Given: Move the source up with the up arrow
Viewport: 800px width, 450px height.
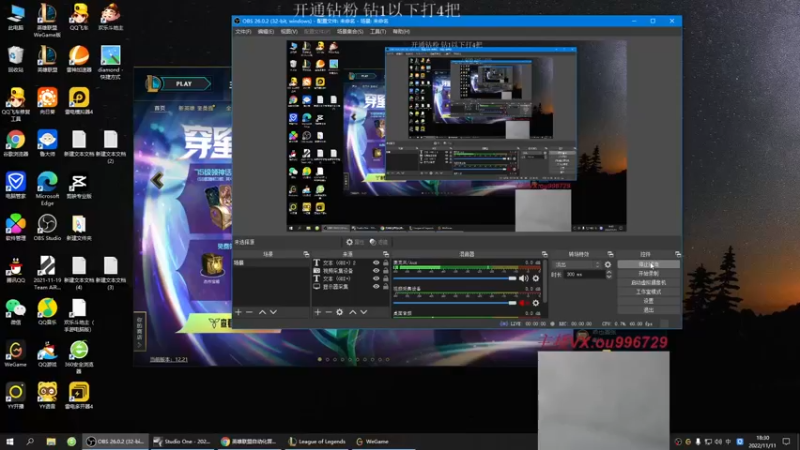Looking at the screenshot, I should [x=353, y=312].
